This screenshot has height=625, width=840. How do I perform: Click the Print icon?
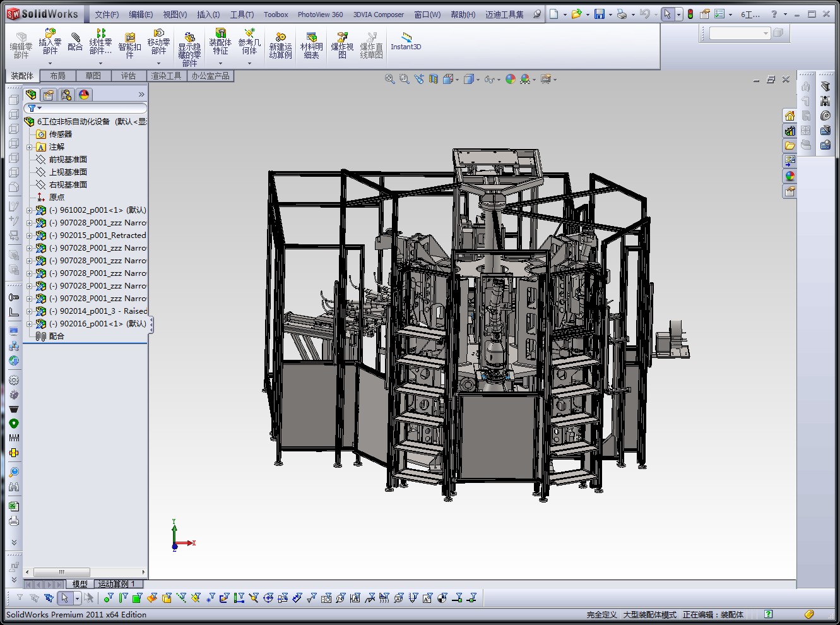[x=622, y=14]
